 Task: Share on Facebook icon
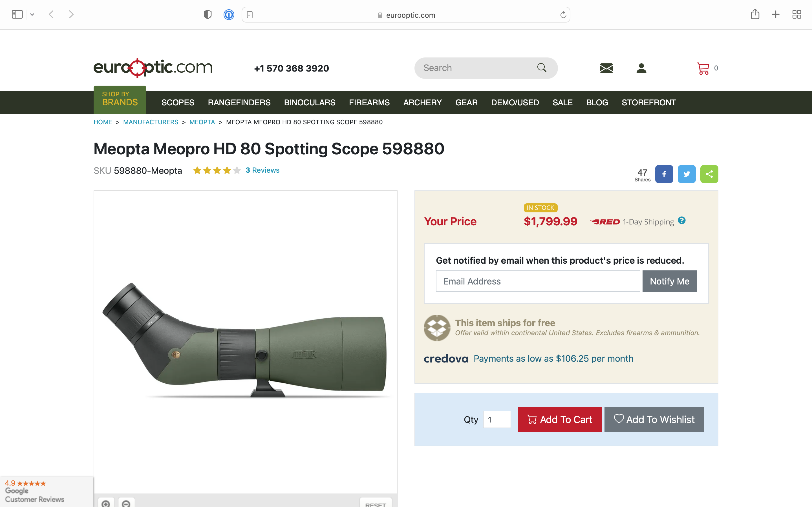pos(664,174)
